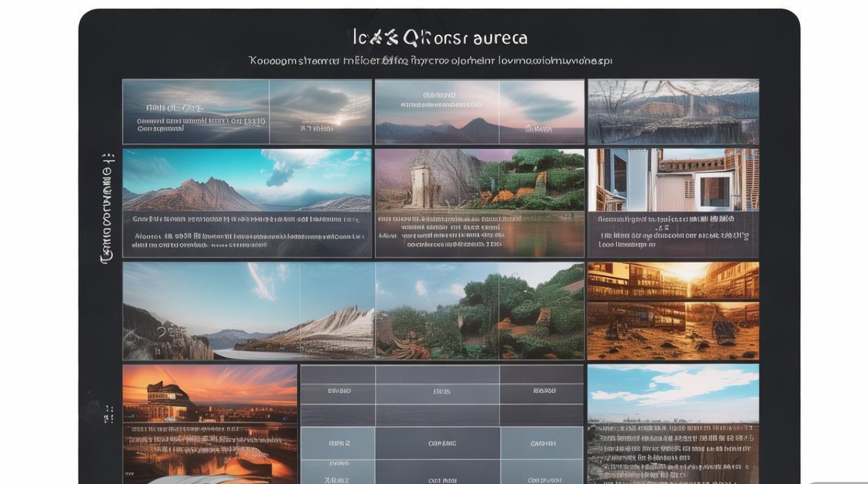Click the caption below the turquoise mountain image
868x484 pixels.
pyautogui.click(x=247, y=232)
